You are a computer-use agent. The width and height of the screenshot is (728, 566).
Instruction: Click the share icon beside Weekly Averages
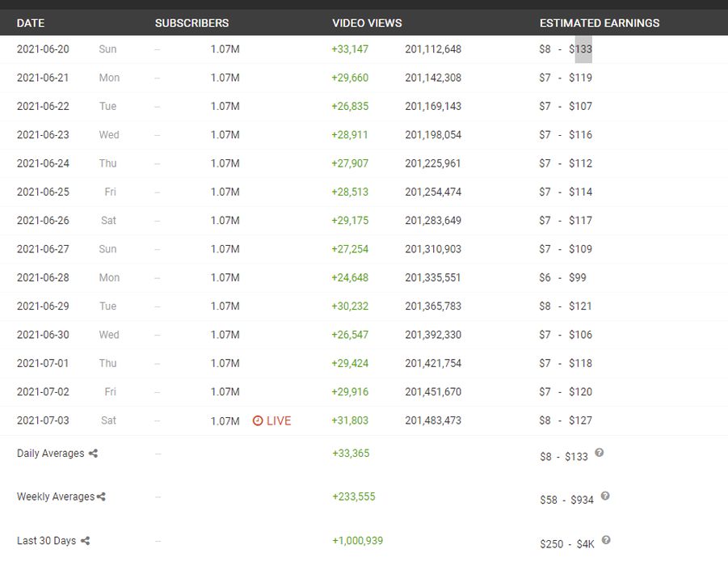point(101,497)
